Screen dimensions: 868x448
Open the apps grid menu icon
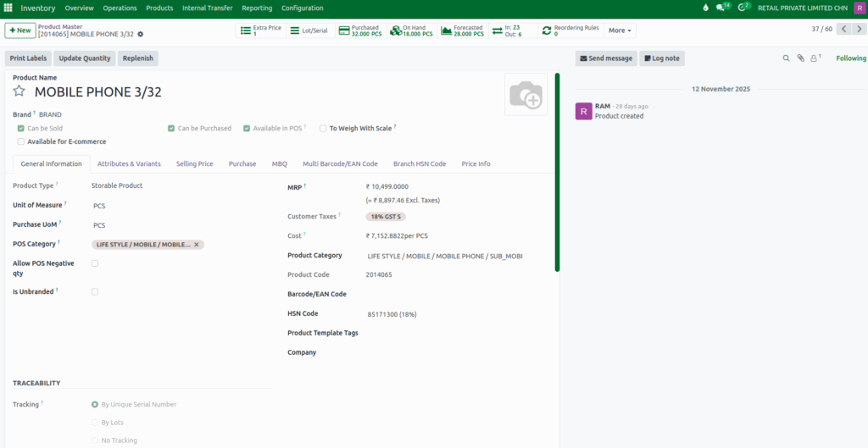(8, 8)
